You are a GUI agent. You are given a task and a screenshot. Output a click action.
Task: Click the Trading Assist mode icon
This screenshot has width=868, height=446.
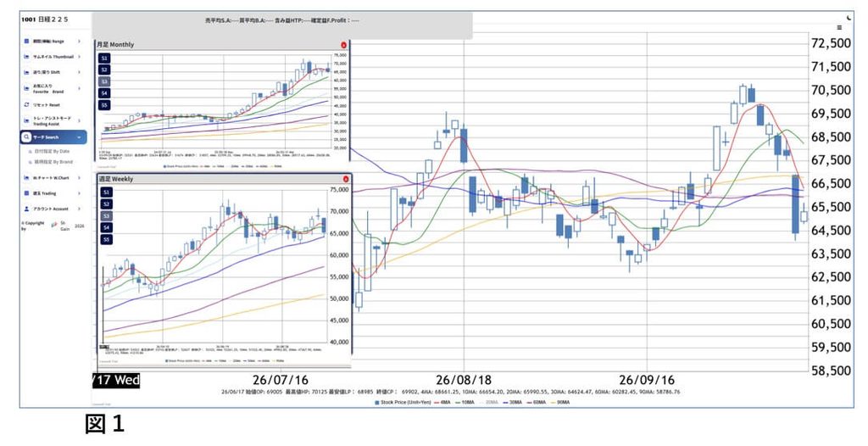coord(26,120)
